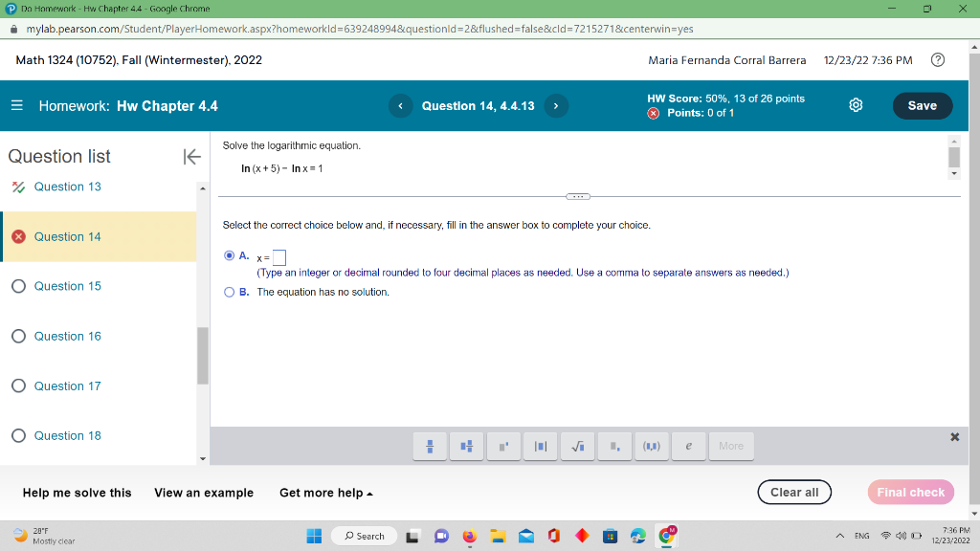Image resolution: width=980 pixels, height=551 pixels.
Task: Select the fraction template icon
Action: click(x=430, y=446)
